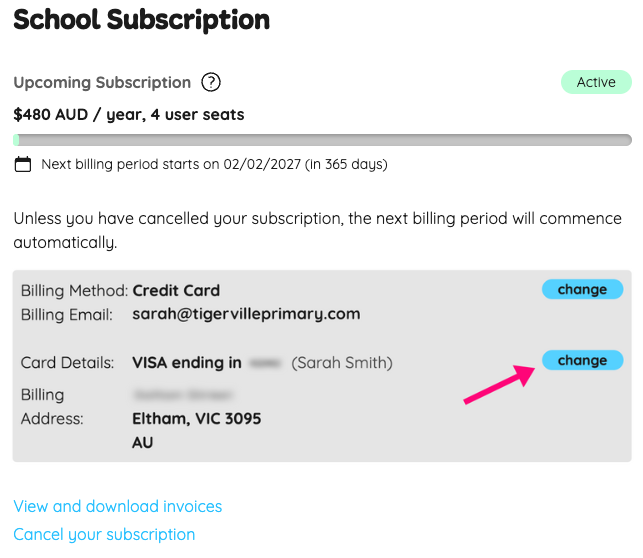Select the billing email sarah@tigervilleprimary.com

[246, 314]
